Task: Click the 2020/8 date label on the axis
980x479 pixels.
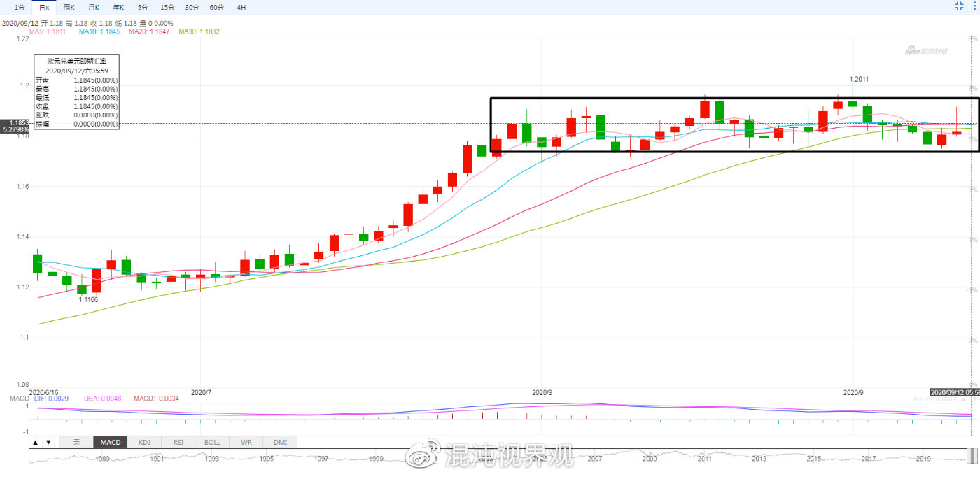Action: click(x=542, y=392)
